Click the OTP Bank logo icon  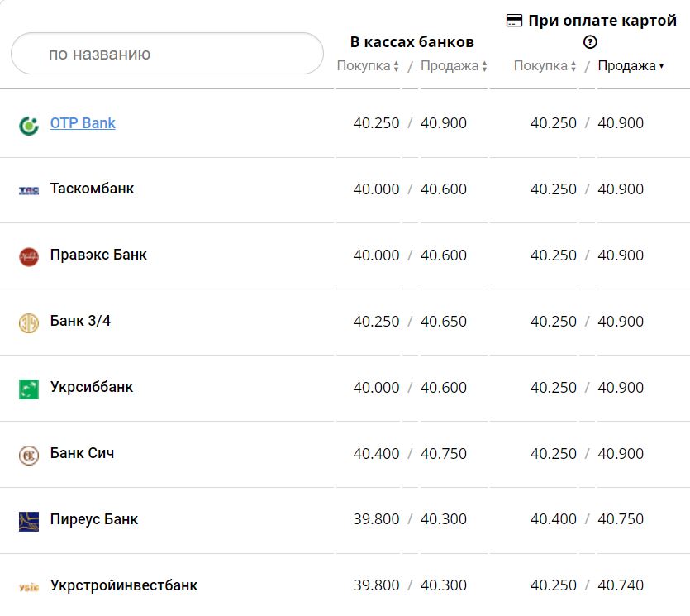click(x=29, y=125)
